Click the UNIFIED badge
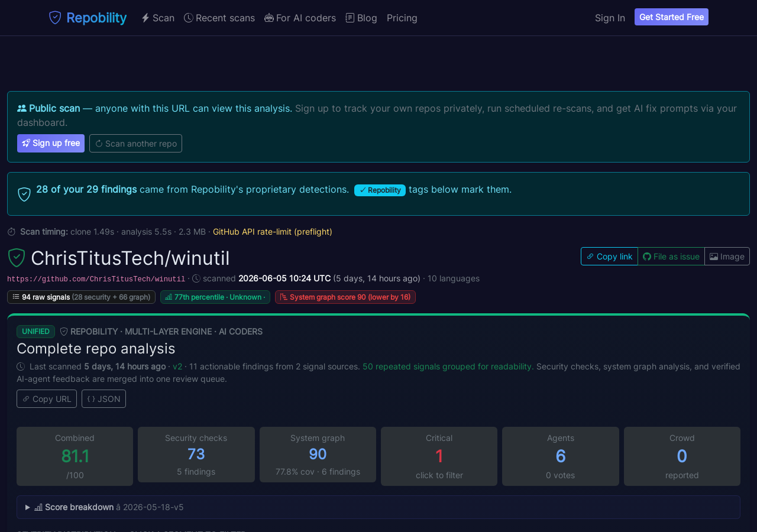 point(35,332)
